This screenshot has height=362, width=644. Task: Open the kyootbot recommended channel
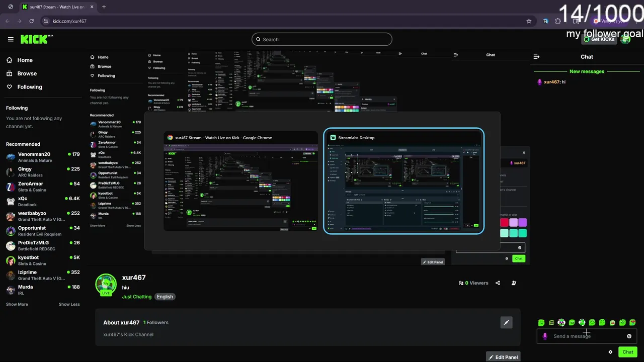click(43, 260)
